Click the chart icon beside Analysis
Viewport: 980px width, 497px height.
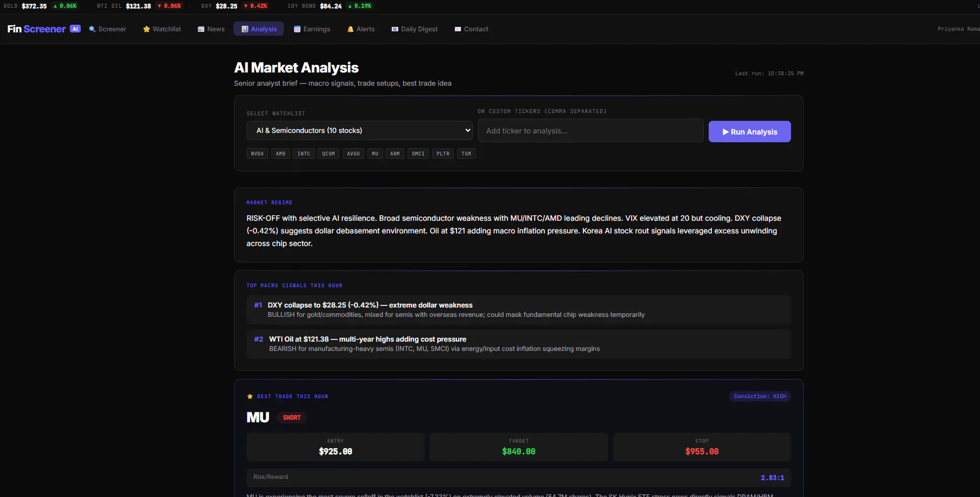tap(245, 29)
